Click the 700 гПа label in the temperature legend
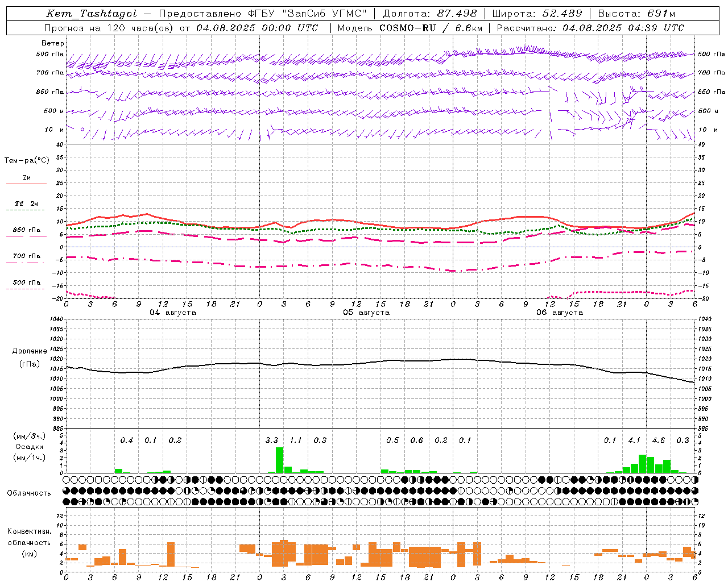The height and width of the screenshot is (582, 728). point(27,256)
